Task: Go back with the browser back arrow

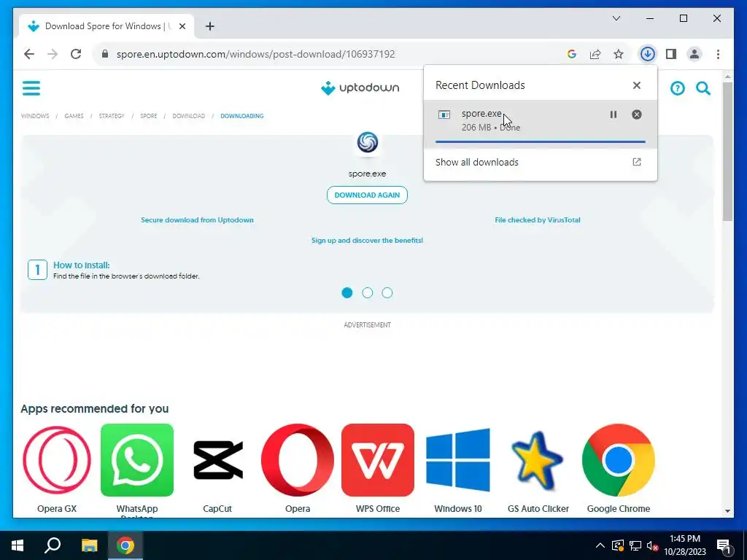Action: (29, 54)
